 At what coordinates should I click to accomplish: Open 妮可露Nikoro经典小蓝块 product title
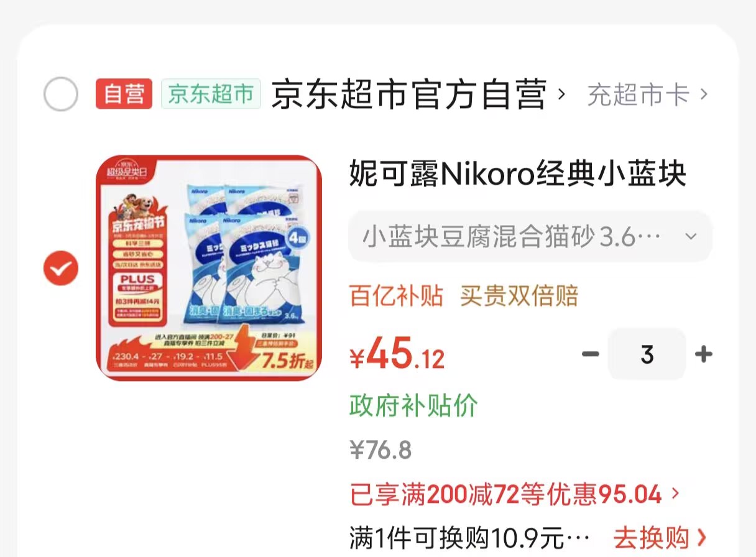pyautogui.click(x=518, y=174)
